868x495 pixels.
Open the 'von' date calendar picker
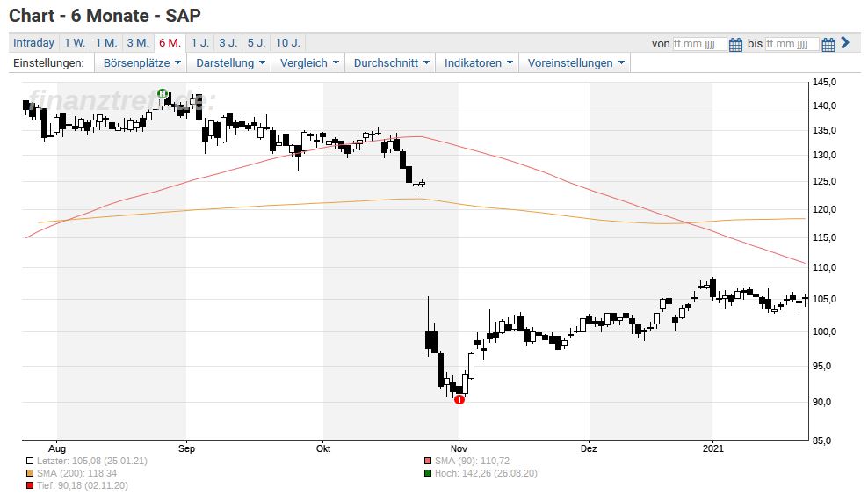[735, 44]
